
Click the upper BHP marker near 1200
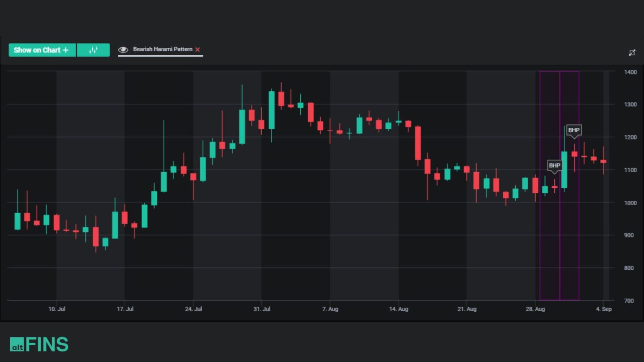click(574, 130)
